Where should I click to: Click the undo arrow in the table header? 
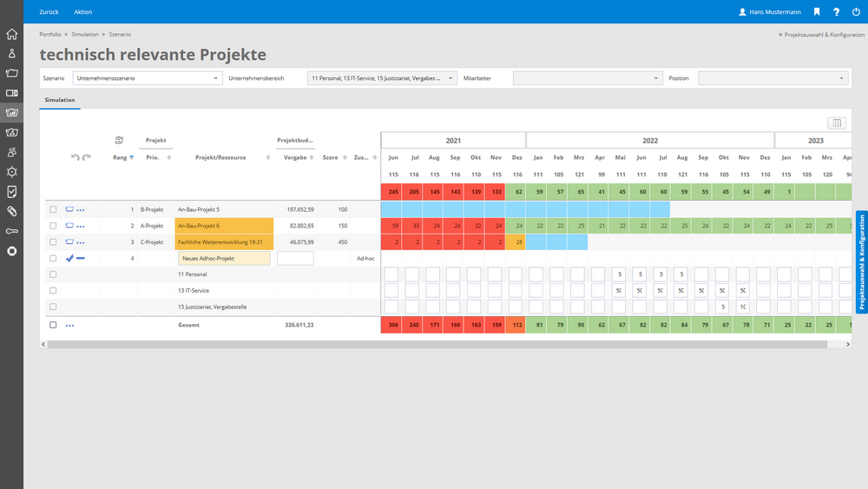coord(76,157)
